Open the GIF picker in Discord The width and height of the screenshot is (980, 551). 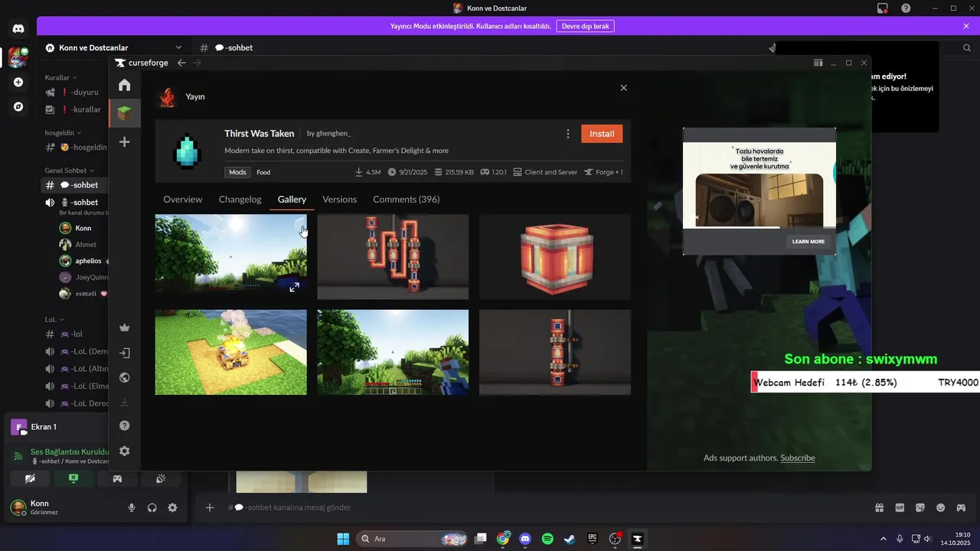pos(900,507)
